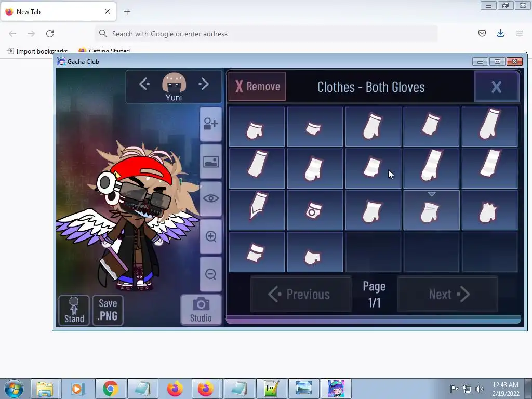Open the volume control in system tray

coord(480,389)
